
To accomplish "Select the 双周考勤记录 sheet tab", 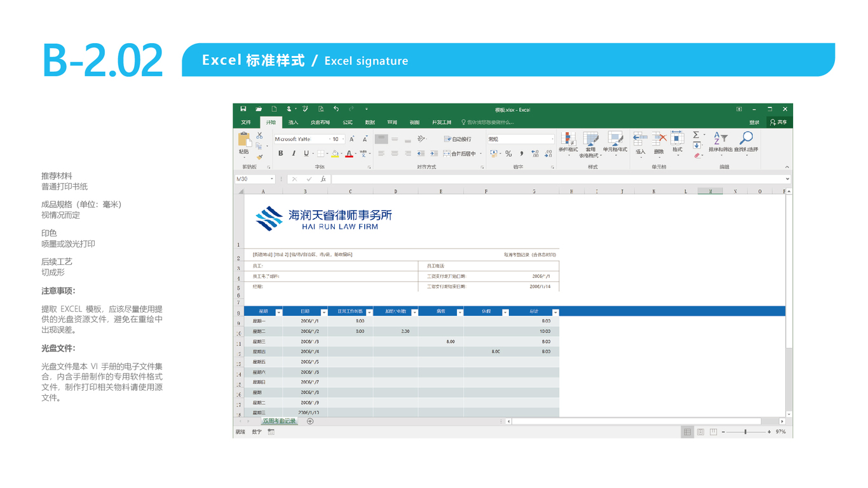I will click(x=279, y=421).
